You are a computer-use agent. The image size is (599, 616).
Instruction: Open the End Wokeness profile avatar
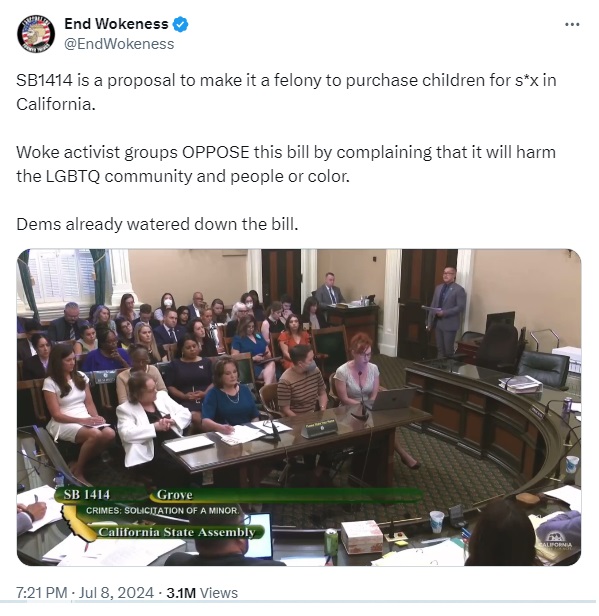36,34
